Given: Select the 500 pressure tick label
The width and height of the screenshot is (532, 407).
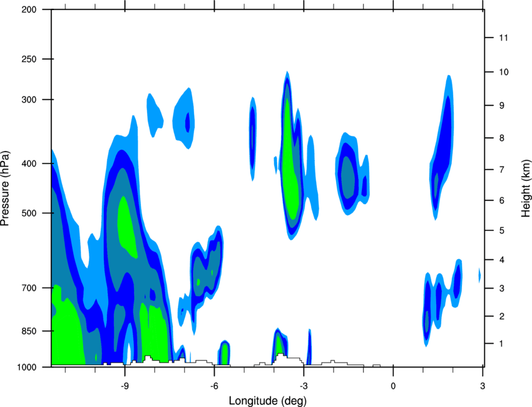Looking at the screenshot, I should click(29, 213).
